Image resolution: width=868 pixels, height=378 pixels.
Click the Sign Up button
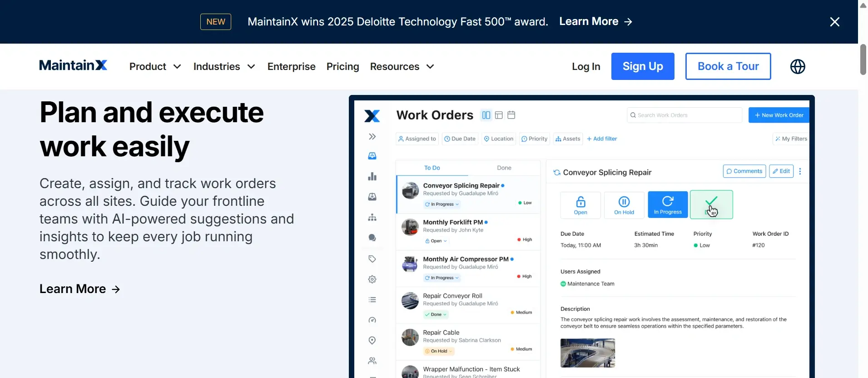[643, 66]
